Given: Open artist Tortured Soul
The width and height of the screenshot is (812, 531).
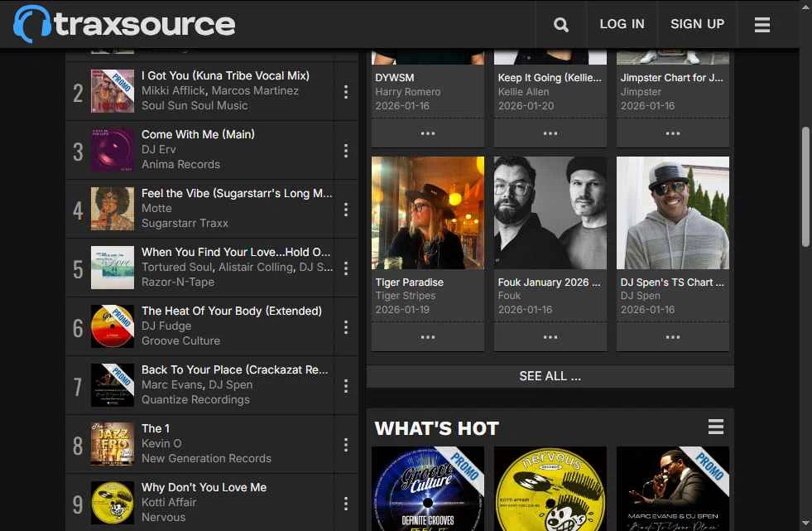Looking at the screenshot, I should (x=176, y=268).
